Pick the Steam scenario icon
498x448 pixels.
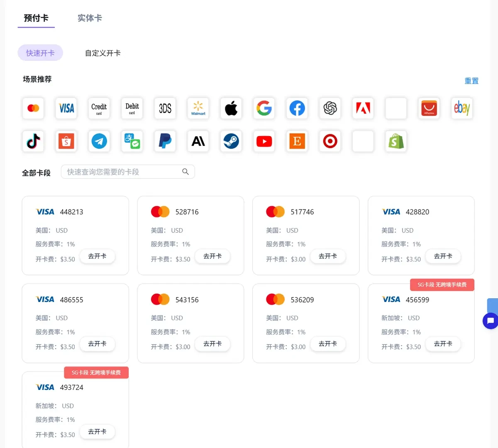pos(231,141)
